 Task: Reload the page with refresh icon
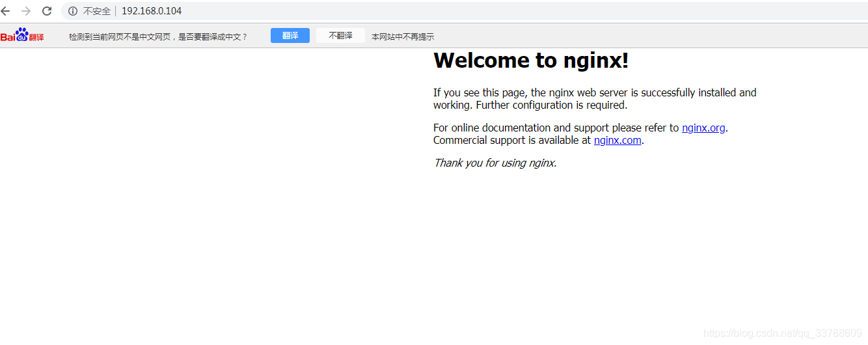(x=47, y=11)
